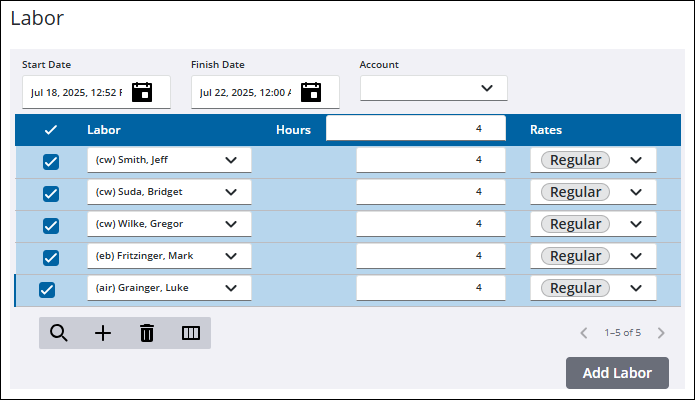Go to next page arrow
695x400 pixels.
point(661,333)
